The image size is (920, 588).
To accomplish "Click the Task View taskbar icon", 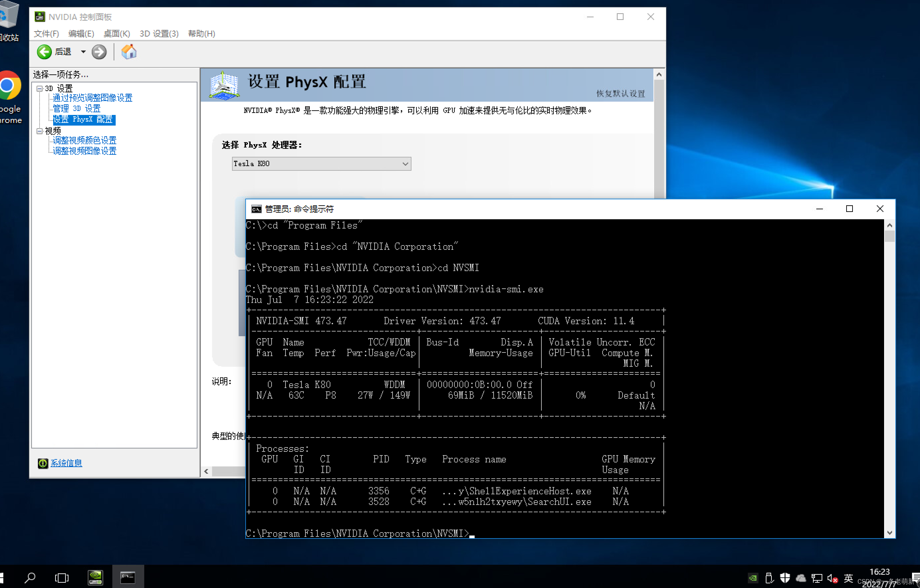I will point(61,577).
